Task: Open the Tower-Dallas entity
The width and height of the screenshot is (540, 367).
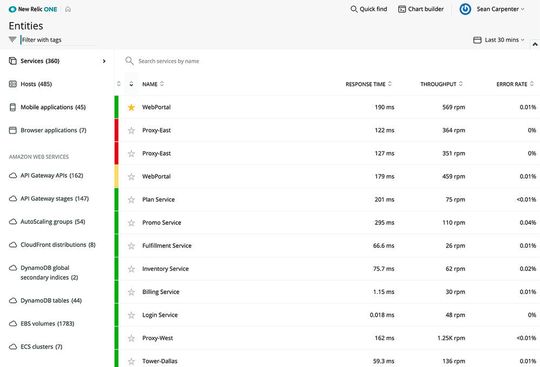Action: (159, 361)
